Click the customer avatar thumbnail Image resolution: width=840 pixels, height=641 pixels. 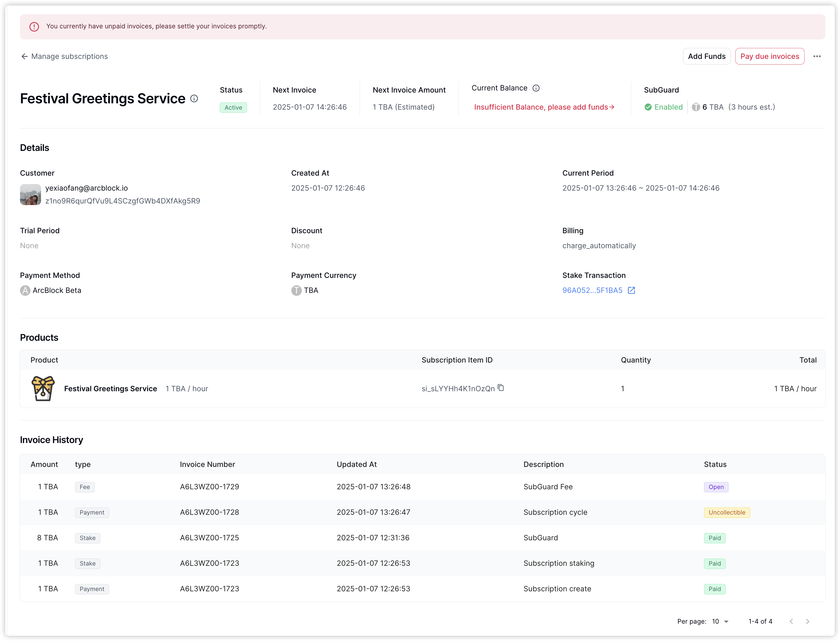tap(31, 195)
